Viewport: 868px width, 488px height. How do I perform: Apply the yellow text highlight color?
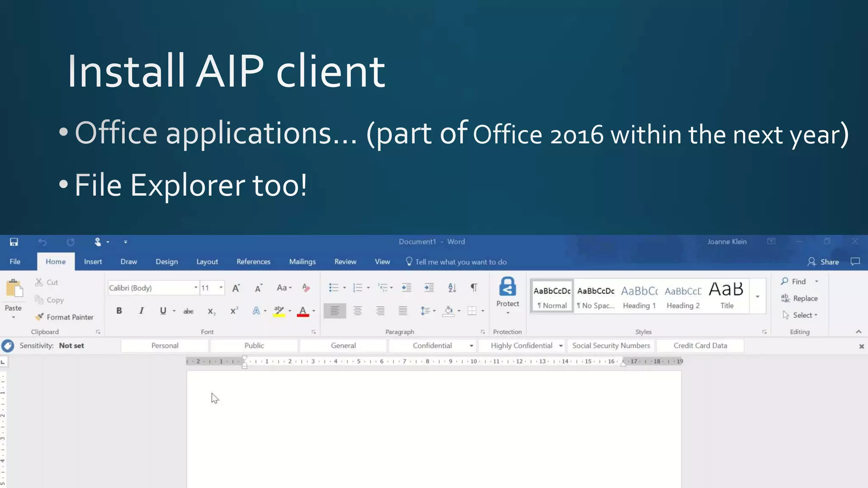[x=279, y=311]
